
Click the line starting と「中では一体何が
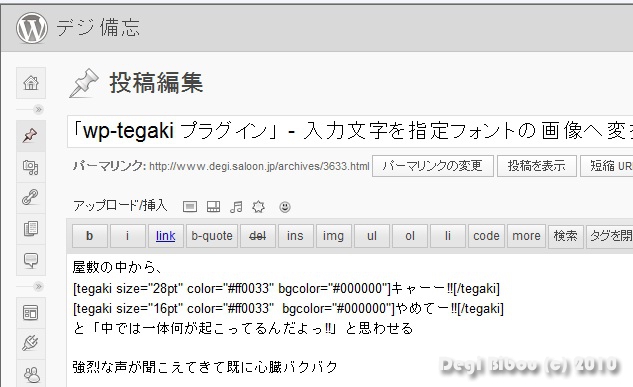243,328
